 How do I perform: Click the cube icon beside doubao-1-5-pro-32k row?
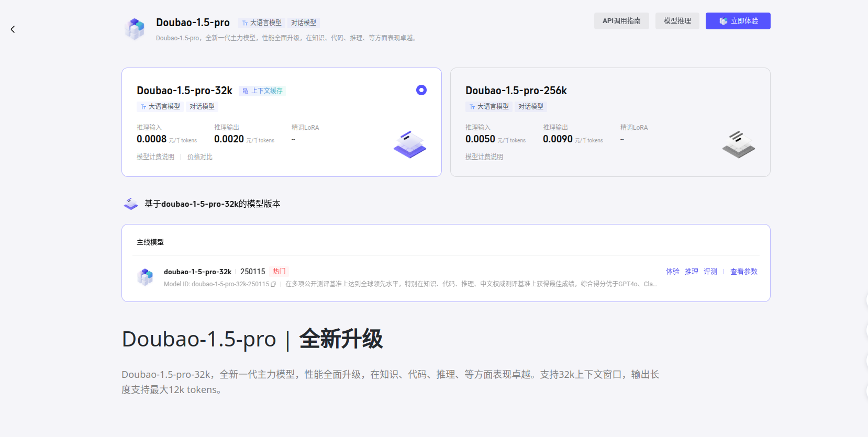click(x=145, y=277)
